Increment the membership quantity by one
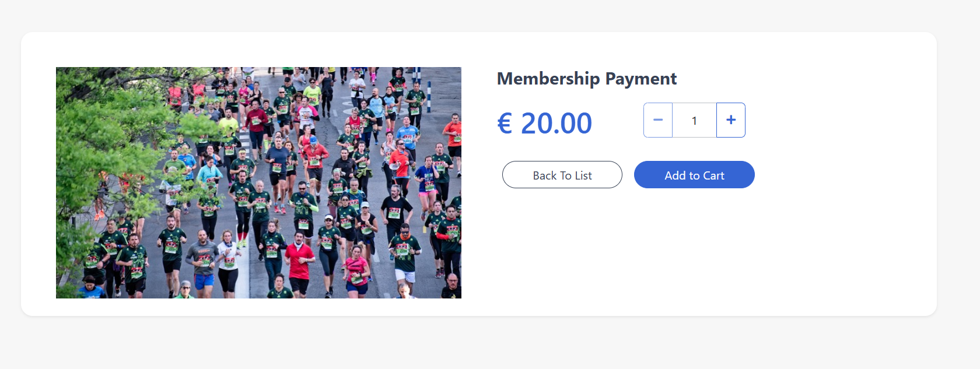The image size is (980, 369). pyautogui.click(x=730, y=120)
